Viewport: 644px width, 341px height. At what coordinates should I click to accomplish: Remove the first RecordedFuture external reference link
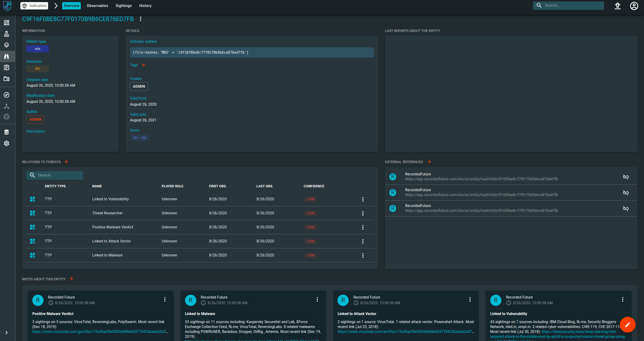[626, 177]
